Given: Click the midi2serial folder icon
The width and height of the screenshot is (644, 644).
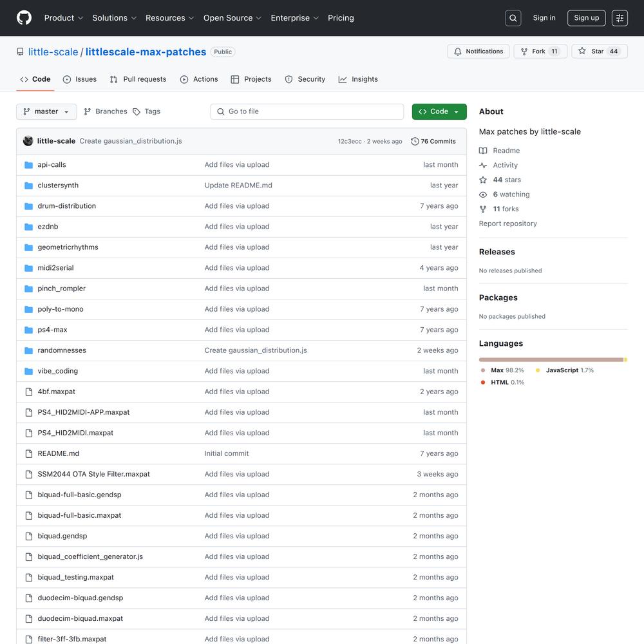Looking at the screenshot, I should coord(29,268).
